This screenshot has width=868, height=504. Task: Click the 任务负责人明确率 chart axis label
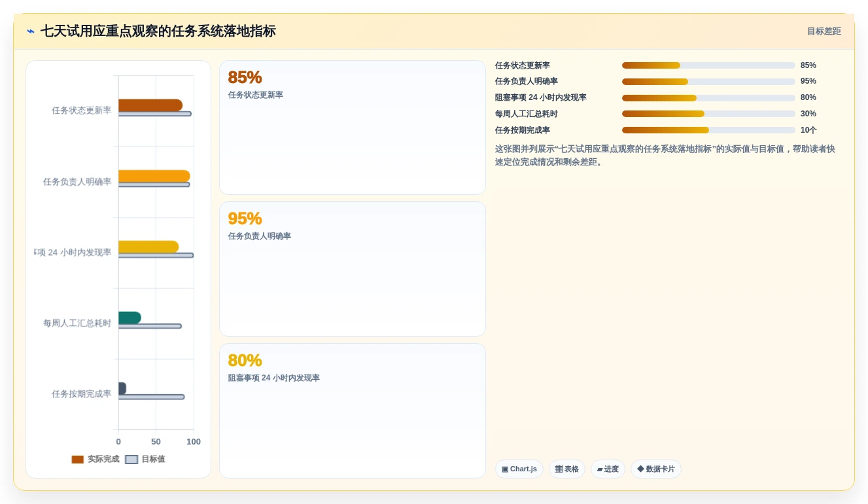coord(77,182)
